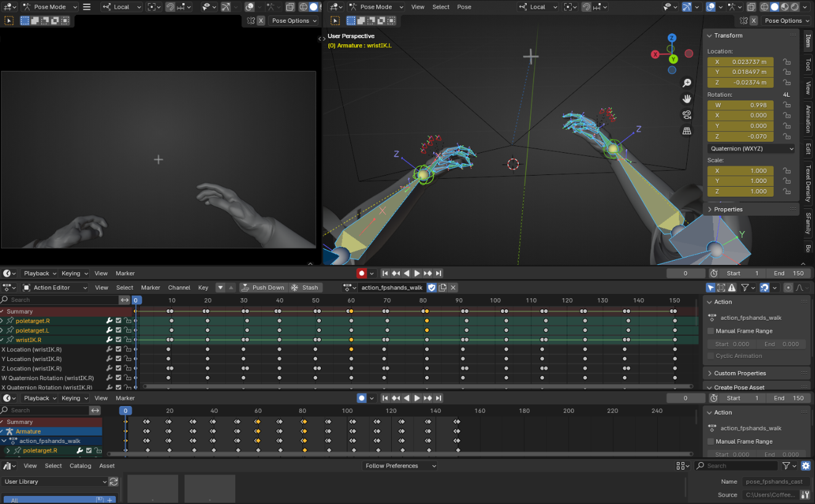This screenshot has width=815, height=504.
Task: Open the Catalog menu in asset browser
Action: (x=80, y=466)
